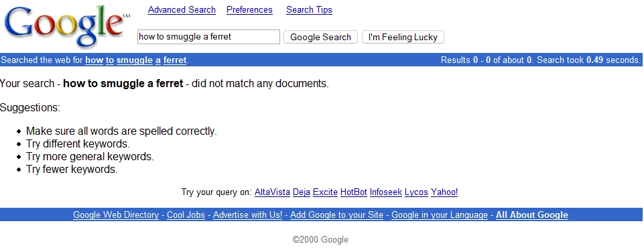Click the I'm Feeling Lucky button
Screen dimensions: 644x248
point(403,37)
